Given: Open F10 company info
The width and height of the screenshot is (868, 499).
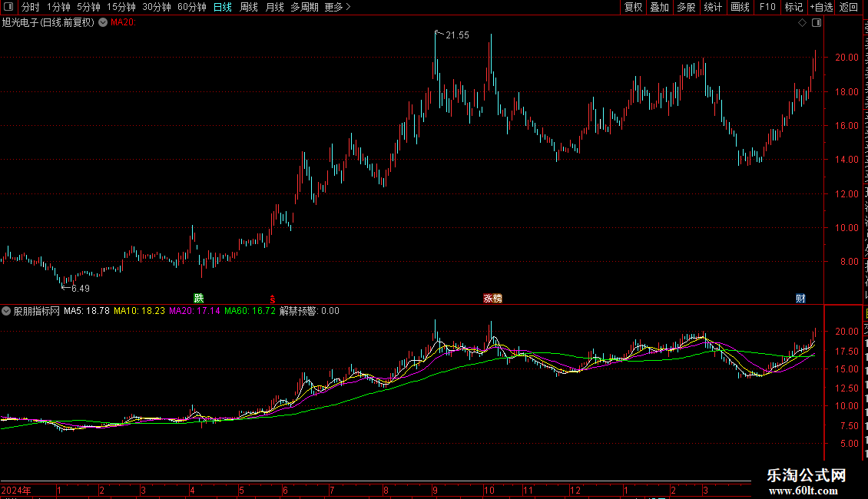Looking at the screenshot, I should [x=767, y=7].
